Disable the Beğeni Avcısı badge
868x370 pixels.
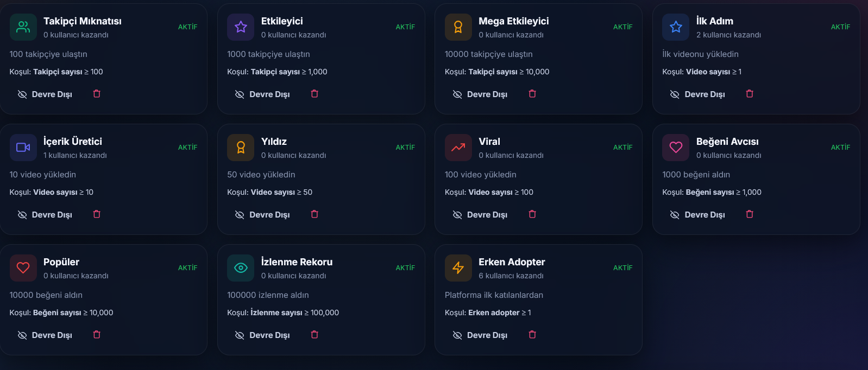coord(697,215)
